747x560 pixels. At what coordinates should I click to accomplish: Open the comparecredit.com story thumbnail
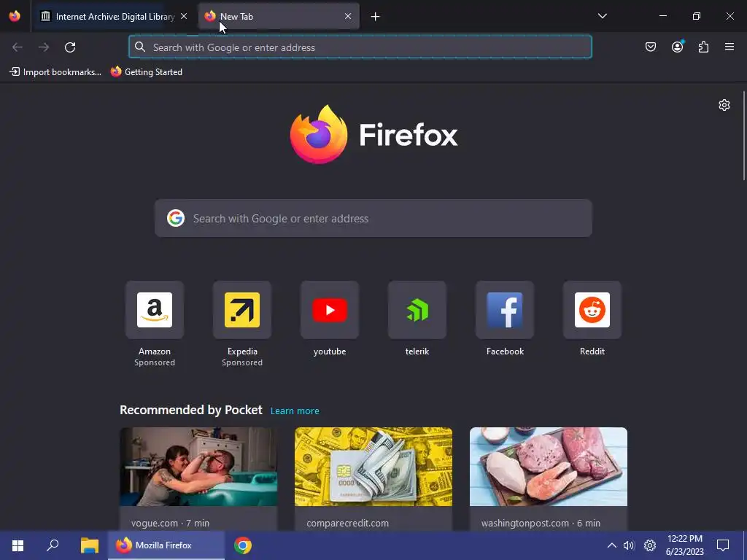(373, 467)
